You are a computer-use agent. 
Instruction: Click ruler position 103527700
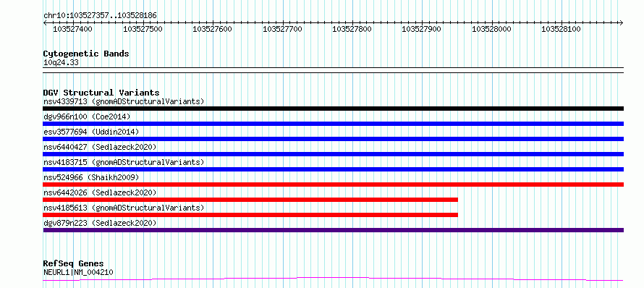pos(282,29)
